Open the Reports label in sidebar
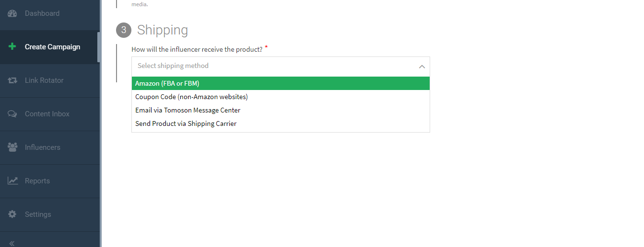The width and height of the screenshot is (644, 247). point(37,181)
